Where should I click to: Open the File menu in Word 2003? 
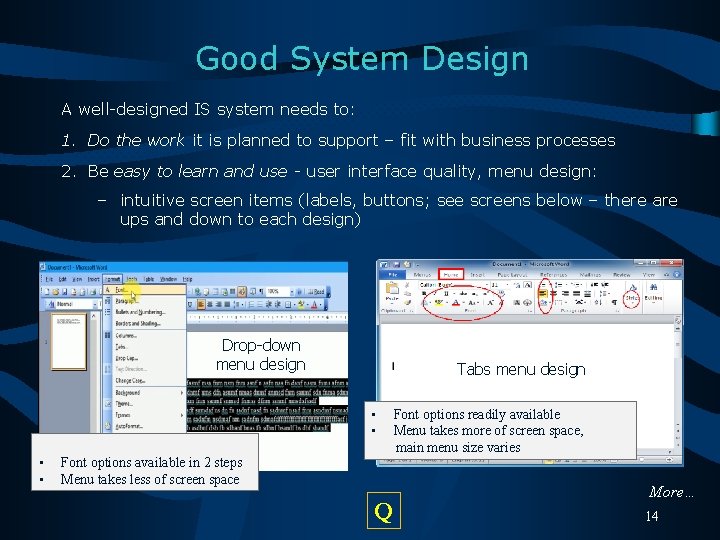[x=49, y=279]
